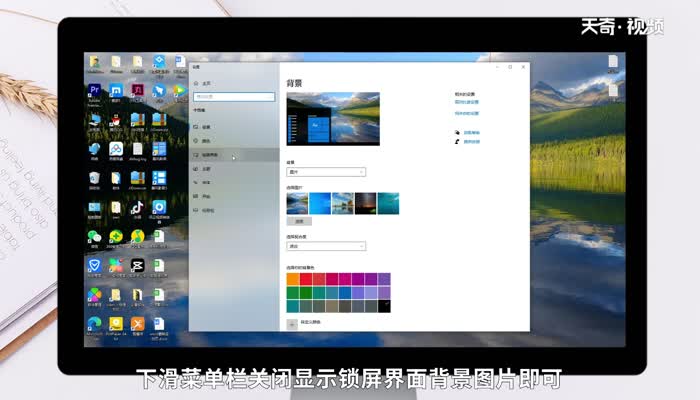Select 主题 Themes in the sidebar
Image resolution: width=700 pixels, height=400 pixels.
click(x=234, y=169)
